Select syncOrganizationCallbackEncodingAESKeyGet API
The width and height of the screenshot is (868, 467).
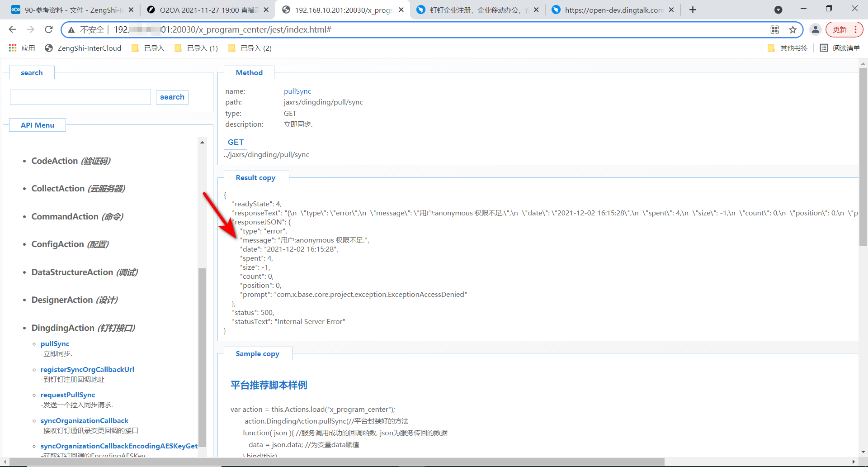(x=119, y=446)
